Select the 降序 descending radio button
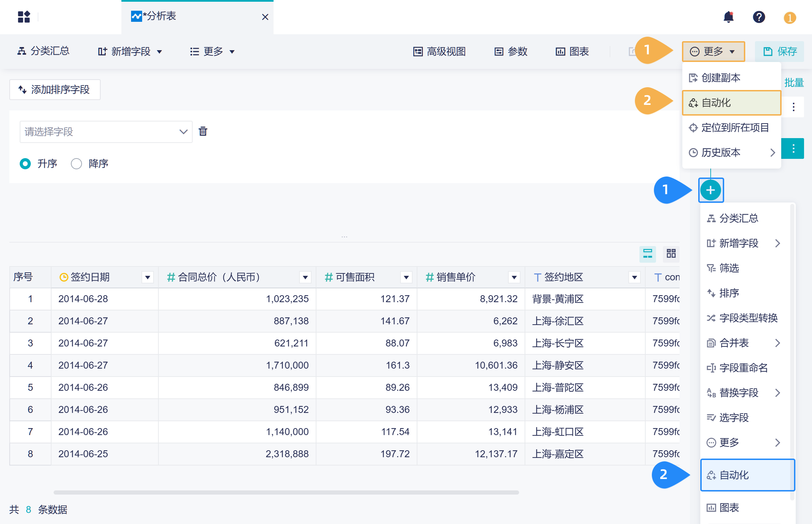812x524 pixels. (x=76, y=164)
